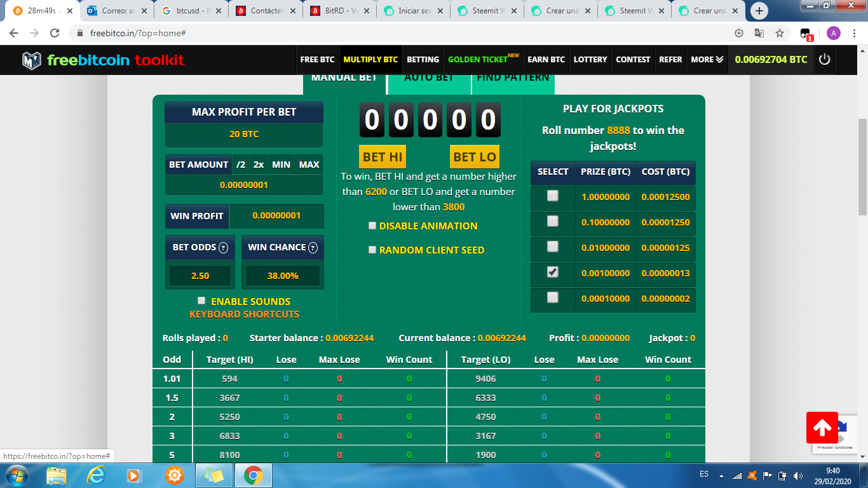Open Internet Explorer from the taskbar
The height and width of the screenshot is (488, 868).
[96, 475]
